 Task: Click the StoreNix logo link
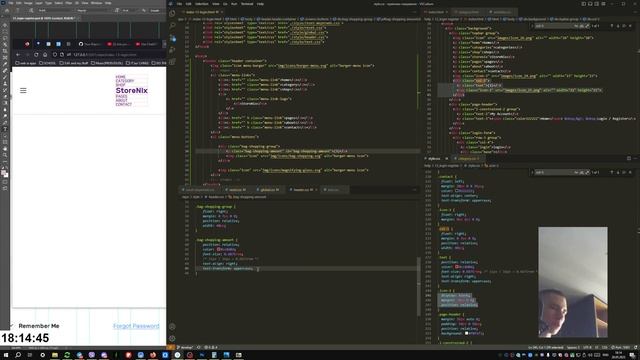tap(131, 91)
